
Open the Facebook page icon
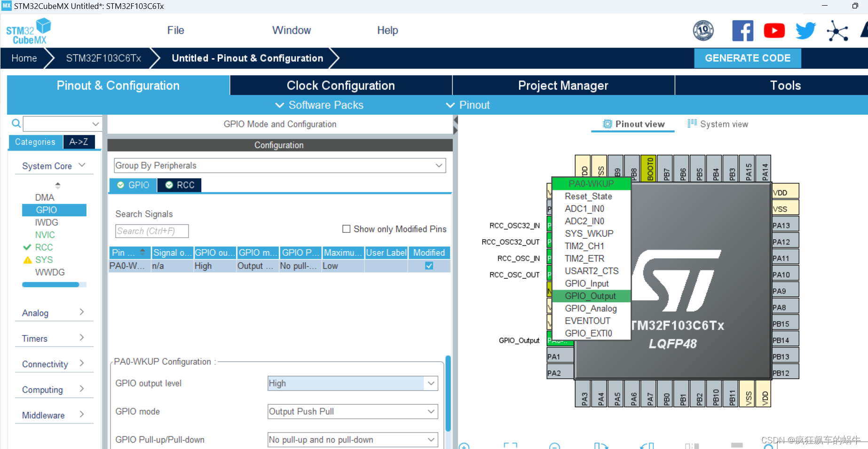(742, 31)
